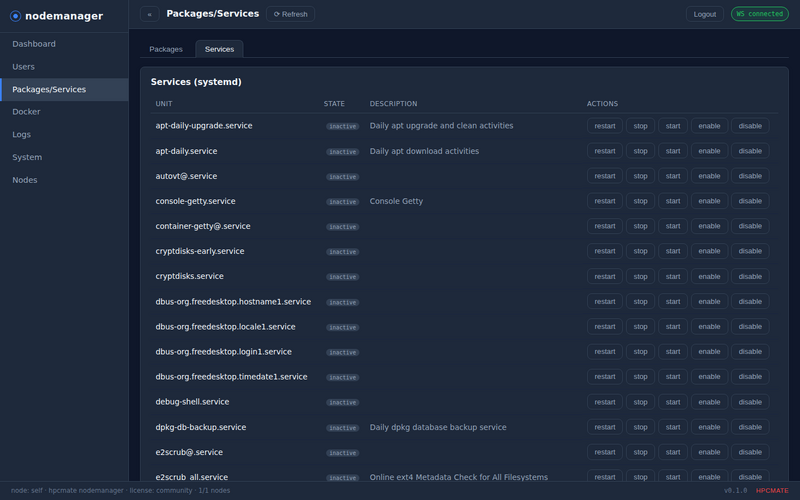The height and width of the screenshot is (500, 800).
Task: Click the dpkg-db-backup.service unit name
Action: 201,427
